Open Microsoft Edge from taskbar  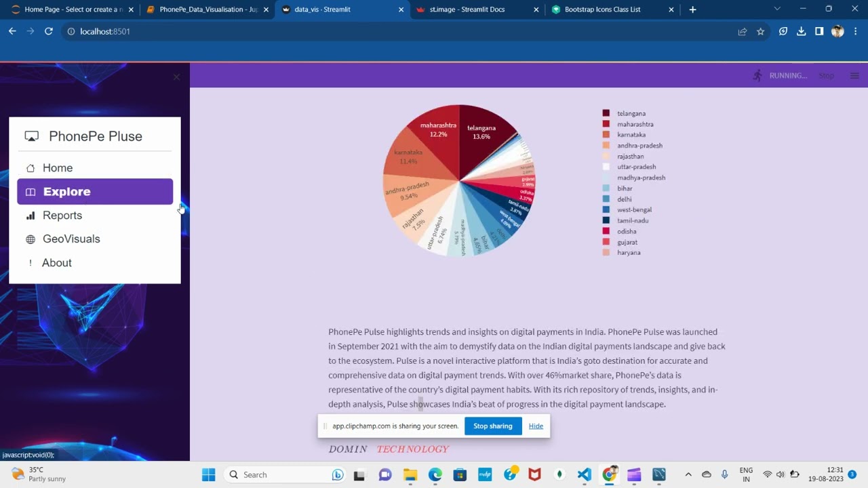435,474
